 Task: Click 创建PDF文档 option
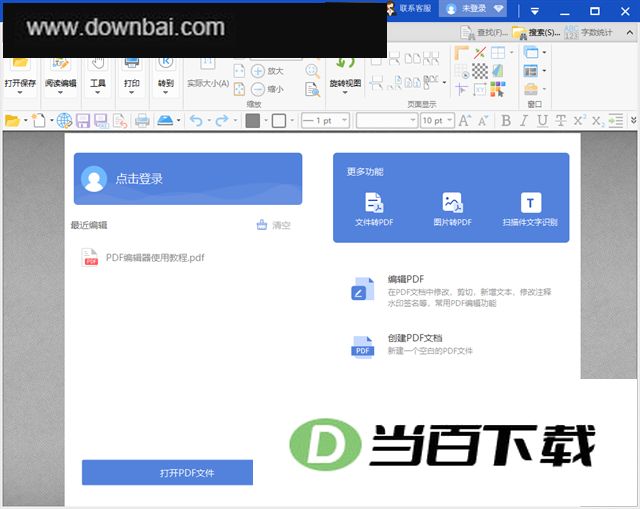(x=412, y=345)
